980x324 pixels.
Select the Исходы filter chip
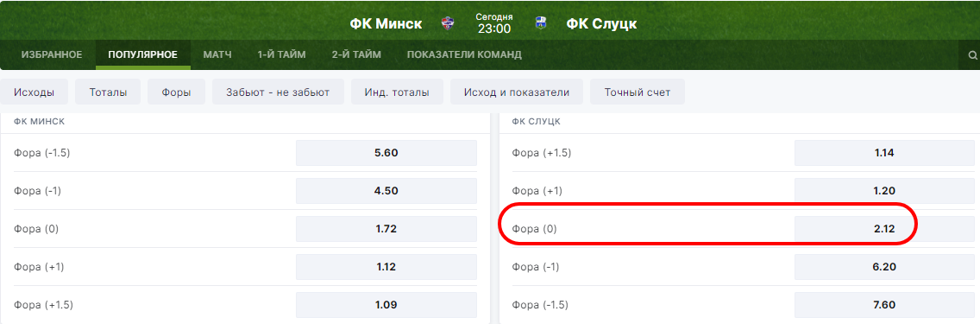[x=34, y=92]
